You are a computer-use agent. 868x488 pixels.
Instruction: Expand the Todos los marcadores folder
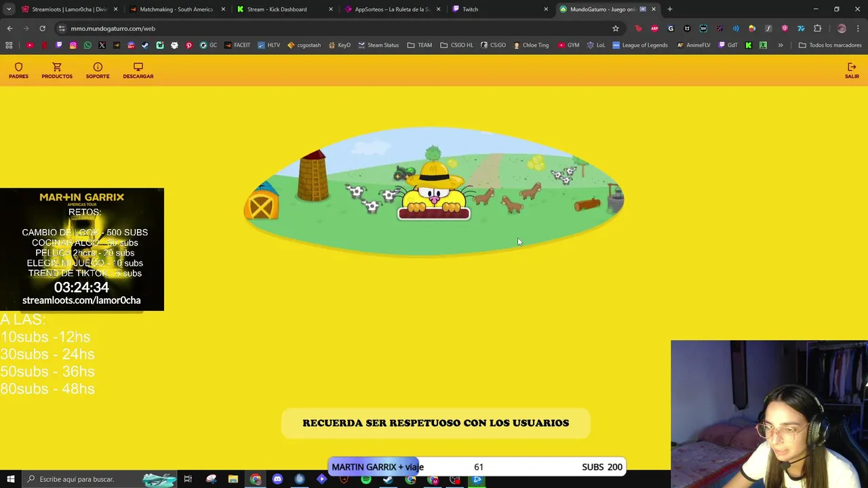click(830, 45)
